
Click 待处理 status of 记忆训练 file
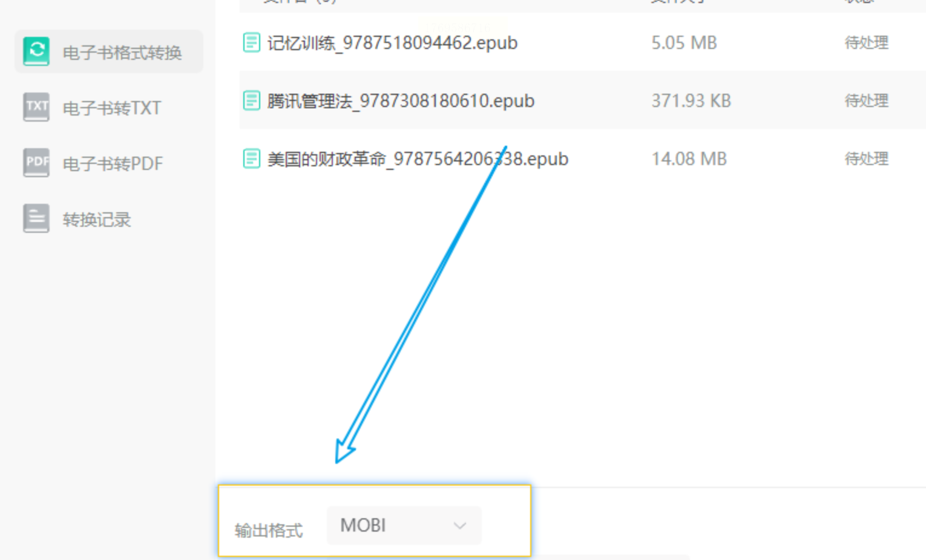(x=867, y=43)
